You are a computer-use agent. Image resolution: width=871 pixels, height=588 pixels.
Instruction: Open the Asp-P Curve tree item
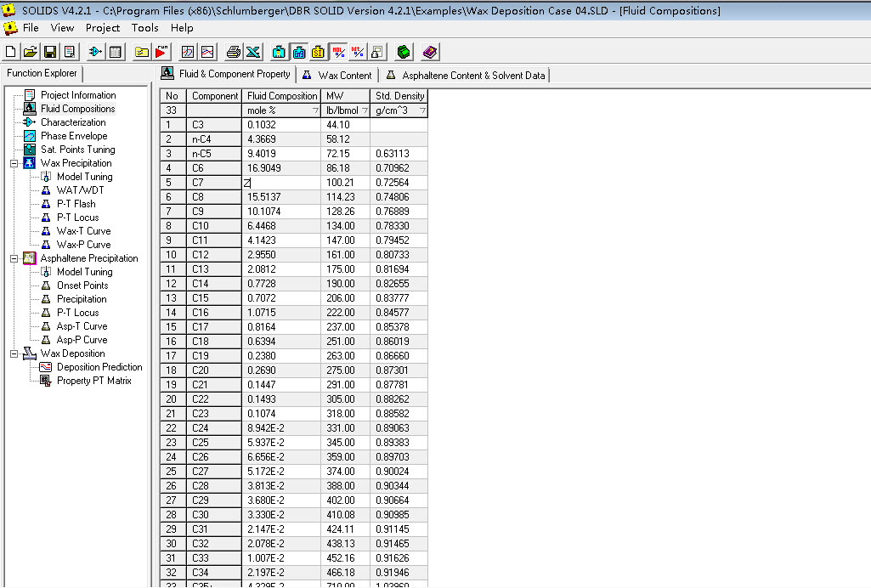tap(82, 340)
